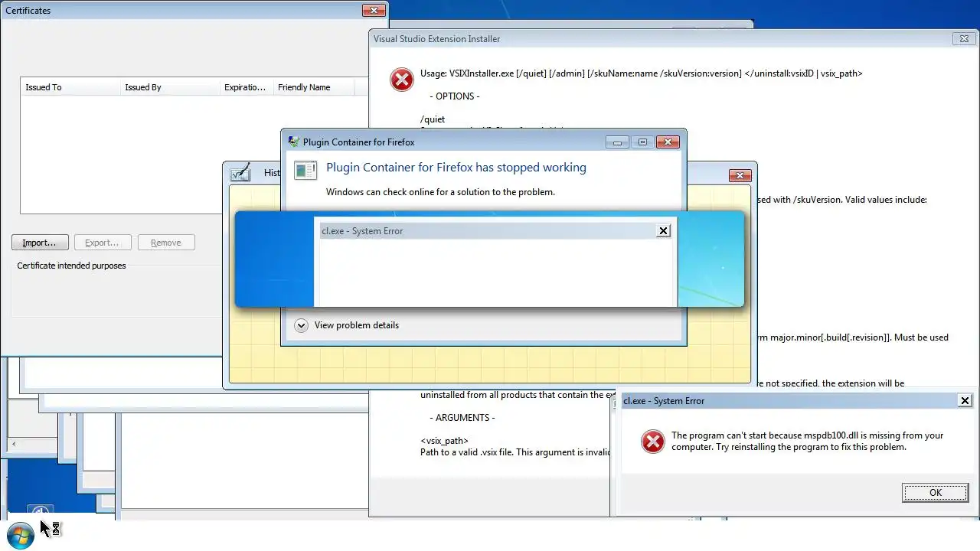This screenshot has width=980, height=551.
Task: Close Visual Studio Extension Installer window
Action: click(964, 38)
